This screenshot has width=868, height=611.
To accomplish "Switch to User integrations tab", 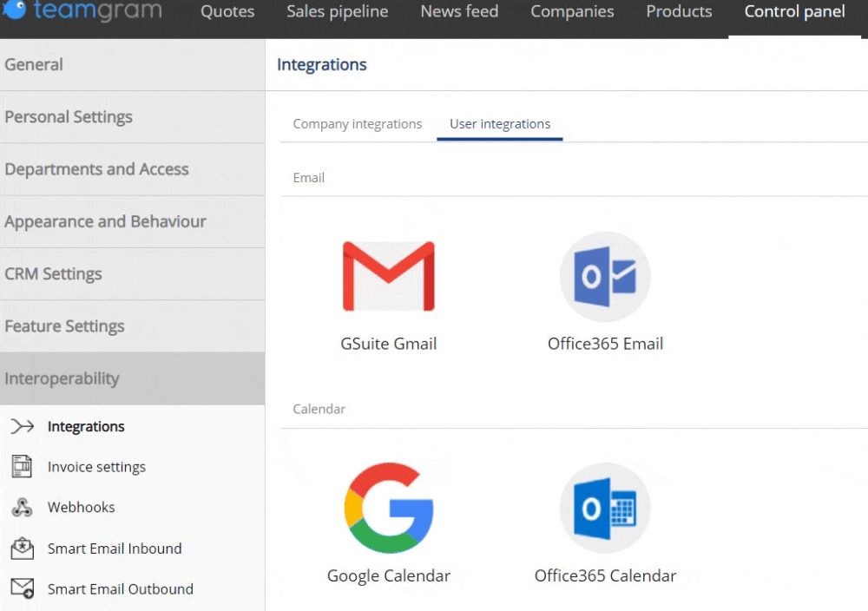I will click(500, 124).
